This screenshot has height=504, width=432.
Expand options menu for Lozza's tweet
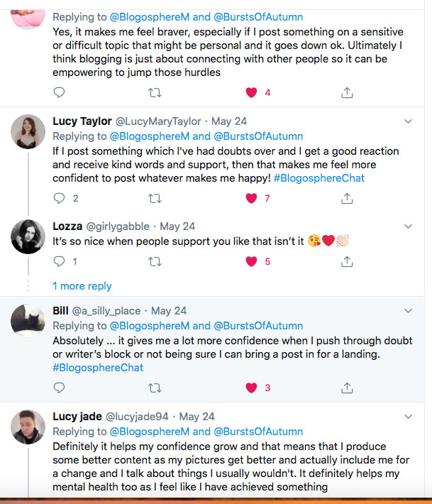(408, 226)
